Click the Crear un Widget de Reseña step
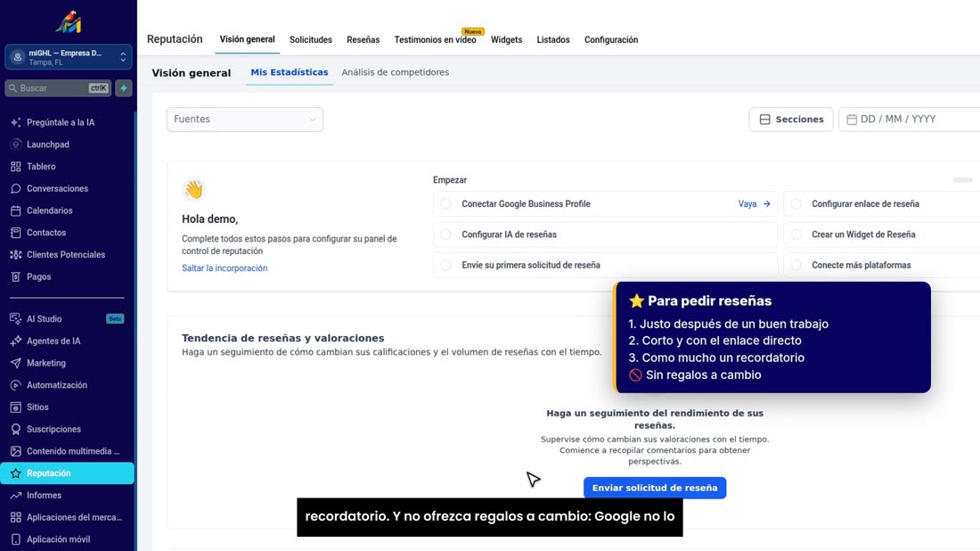 882,234
